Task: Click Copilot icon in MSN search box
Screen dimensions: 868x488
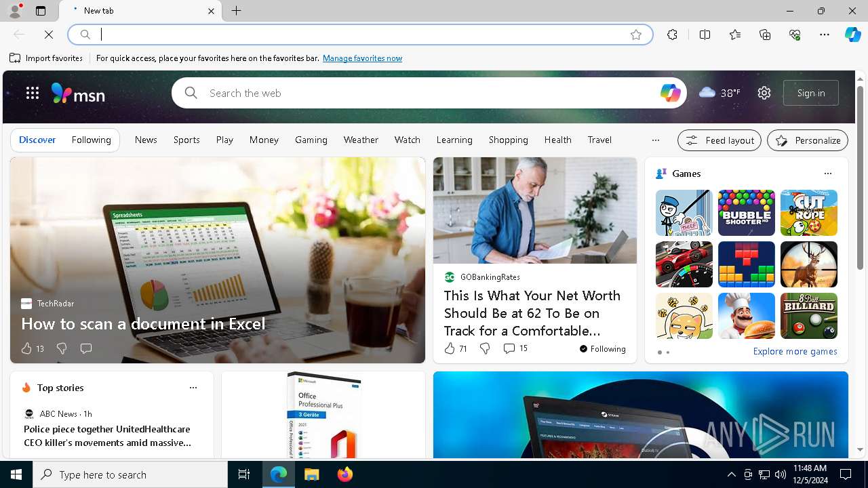Action: 670,93
